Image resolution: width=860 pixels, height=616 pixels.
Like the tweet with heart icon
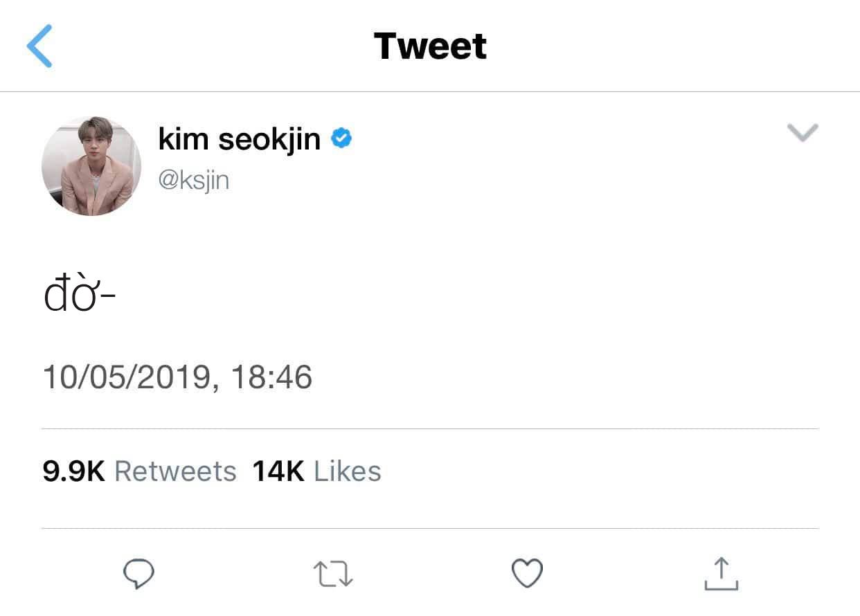pos(526,574)
